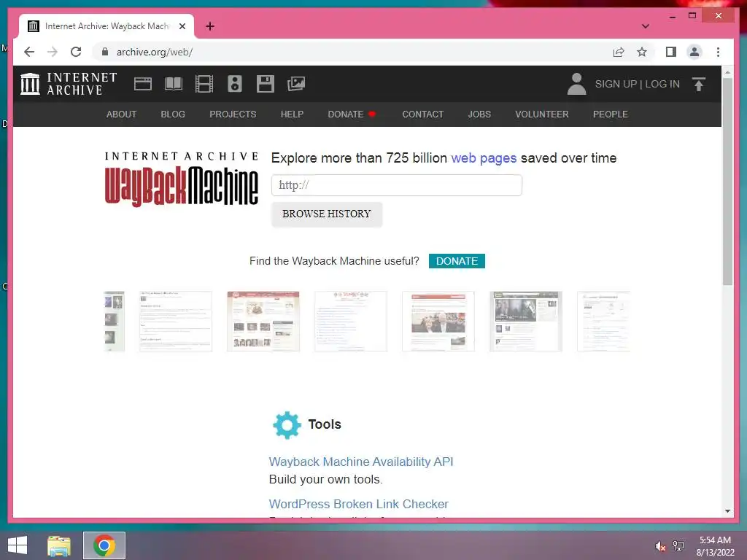This screenshot has width=747, height=560.
Task: Click the Internet Archive logo
Action: 69,84
